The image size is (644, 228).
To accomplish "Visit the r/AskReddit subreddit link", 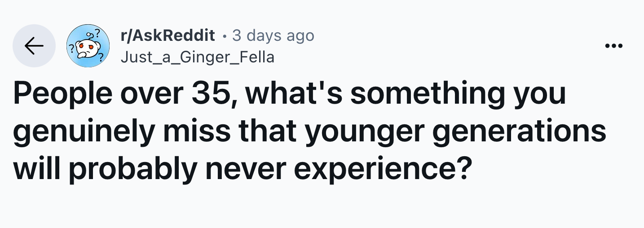I will click(x=168, y=35).
